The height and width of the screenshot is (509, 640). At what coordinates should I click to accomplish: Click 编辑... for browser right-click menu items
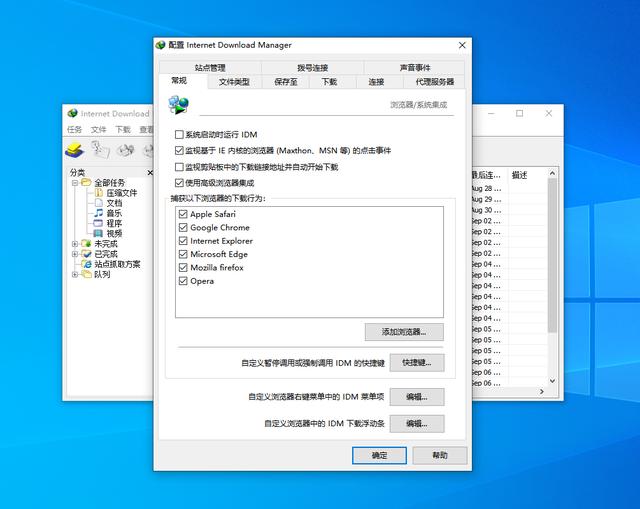click(417, 397)
